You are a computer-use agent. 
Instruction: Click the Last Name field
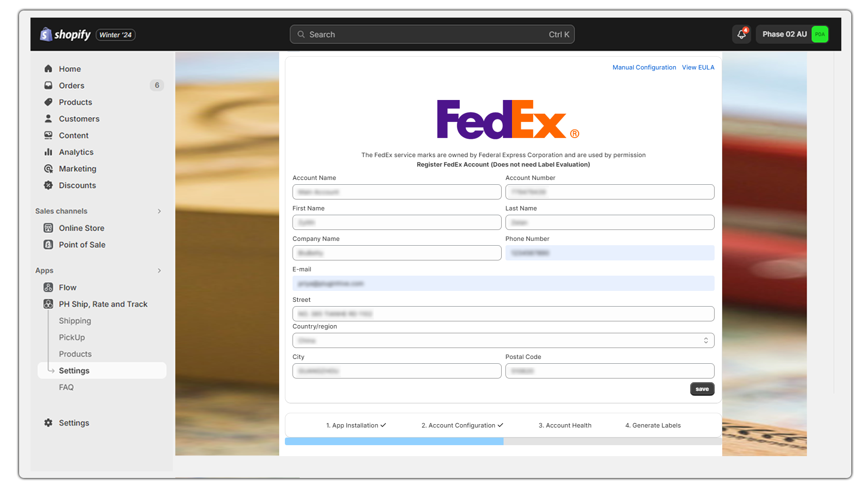pyautogui.click(x=610, y=222)
